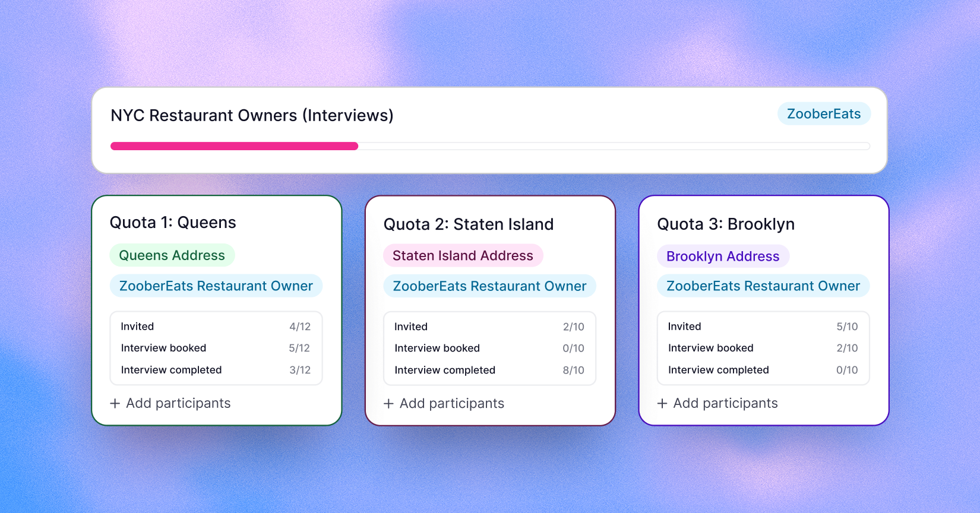Click the plus icon in Brooklyn quota card

[x=662, y=404]
